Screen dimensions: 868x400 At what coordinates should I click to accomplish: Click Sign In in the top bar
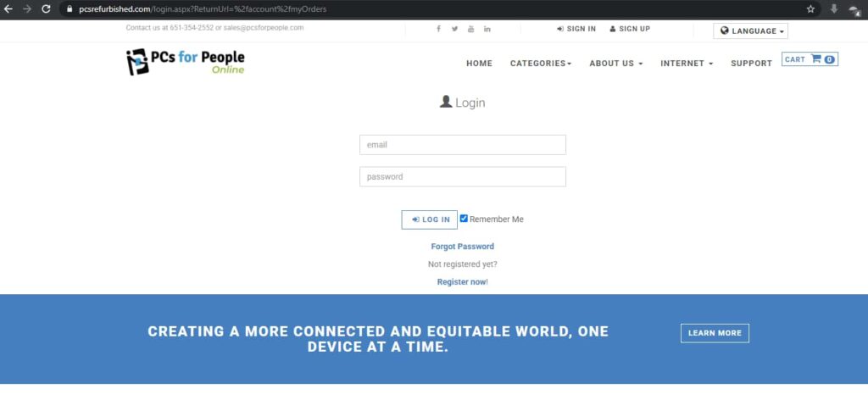click(576, 29)
